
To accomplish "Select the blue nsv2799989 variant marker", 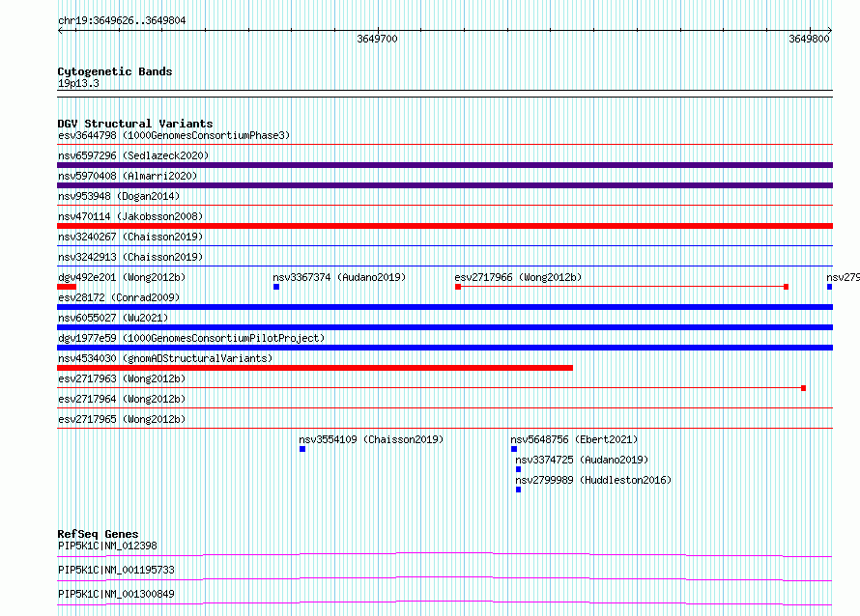I will (518, 490).
